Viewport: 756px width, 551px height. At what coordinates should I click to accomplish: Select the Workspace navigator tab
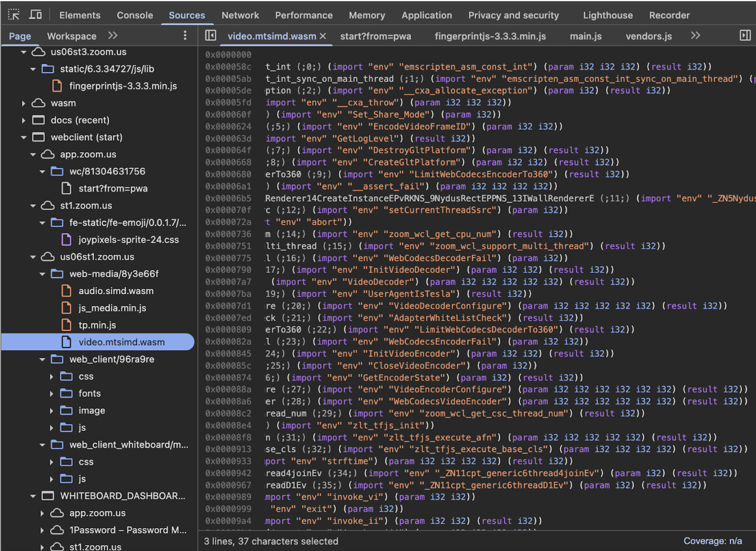click(71, 36)
